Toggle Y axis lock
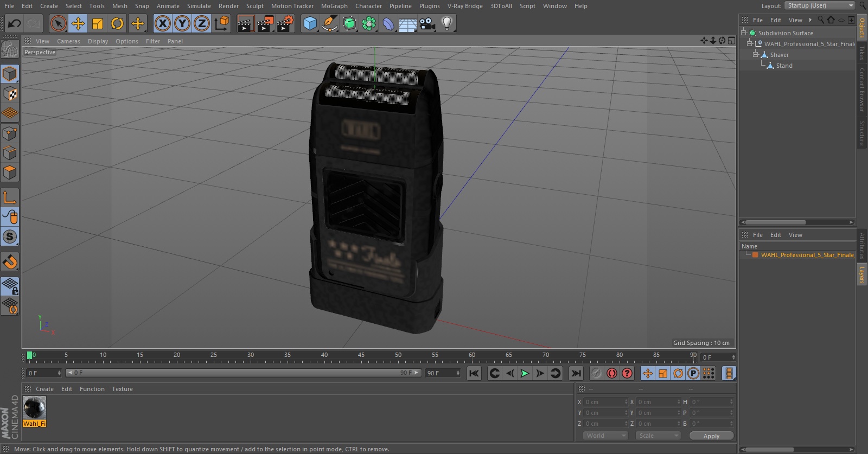 [182, 23]
